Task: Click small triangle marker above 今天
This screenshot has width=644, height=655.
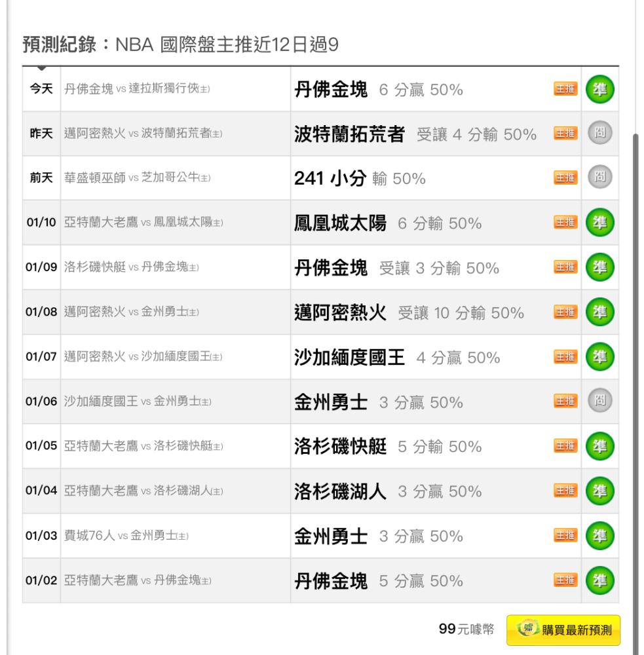Action: point(41,67)
